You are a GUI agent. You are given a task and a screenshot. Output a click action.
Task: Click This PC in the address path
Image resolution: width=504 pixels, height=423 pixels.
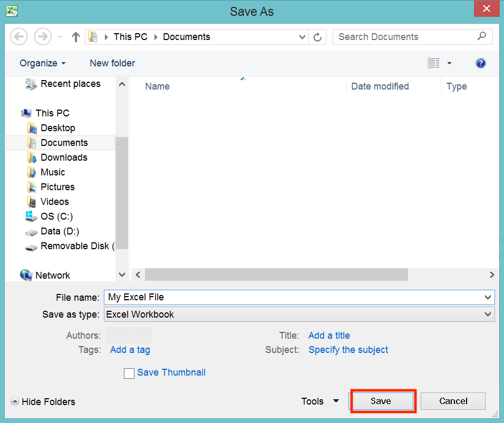point(130,37)
